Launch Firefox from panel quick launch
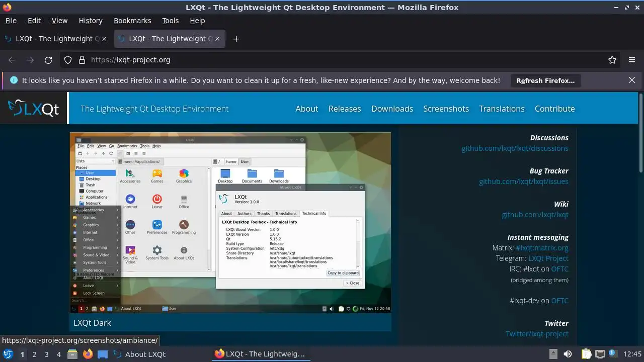The height and width of the screenshot is (362, 644). pos(88,354)
